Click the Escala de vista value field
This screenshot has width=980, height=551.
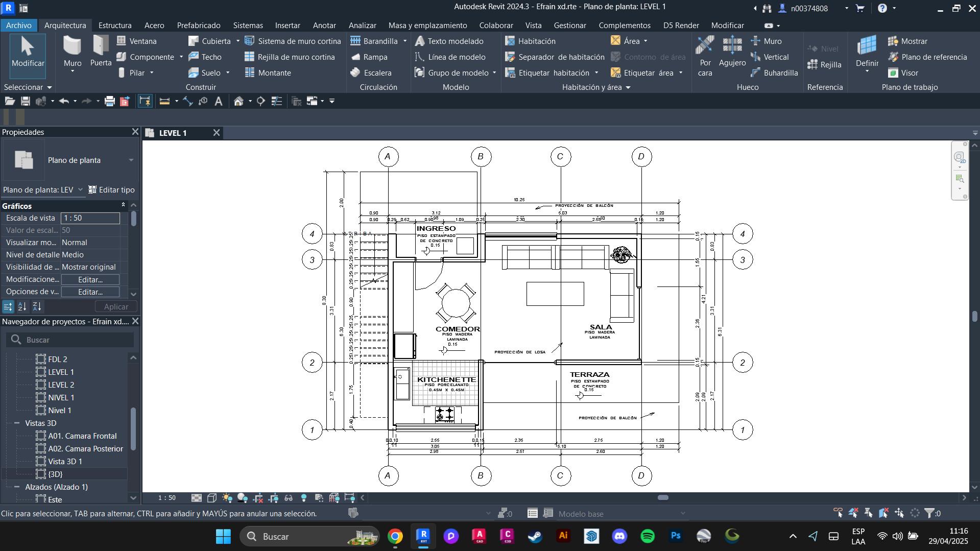[x=90, y=218]
